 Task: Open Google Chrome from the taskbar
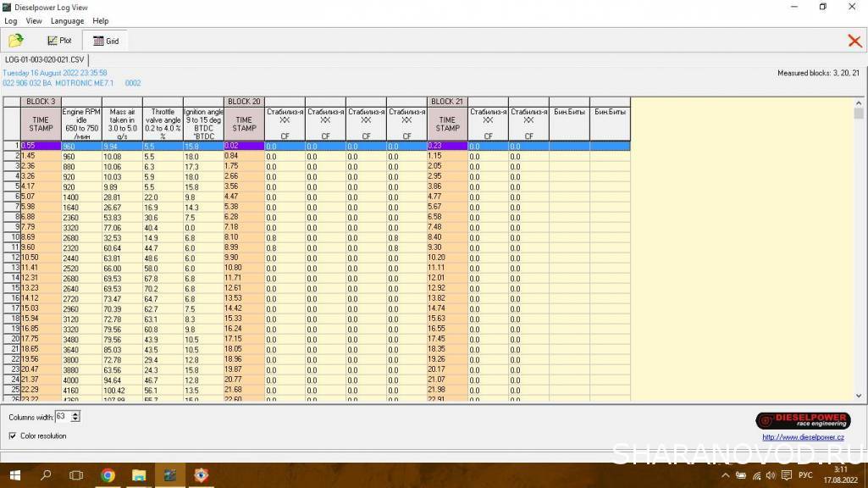pos(108,475)
